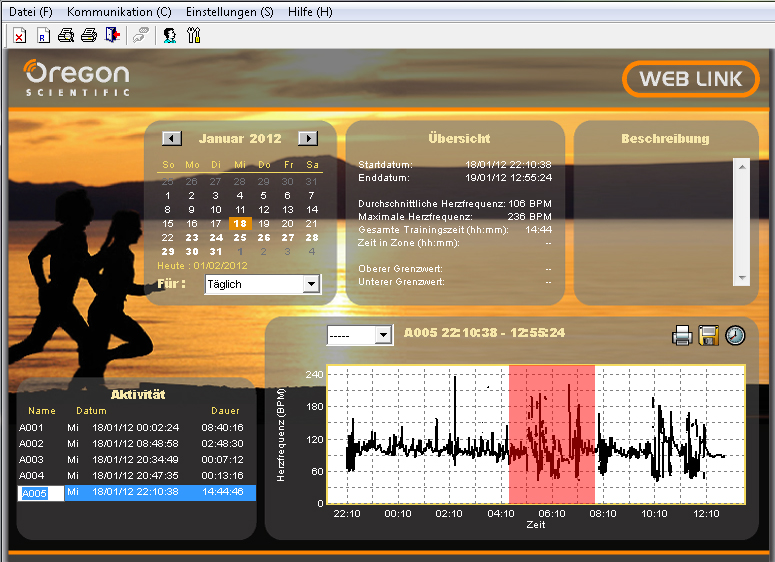Viewport: 775px width, 562px height.
Task: Click the Startdatum value 18/01/12 22:10:38
Action: point(508,165)
